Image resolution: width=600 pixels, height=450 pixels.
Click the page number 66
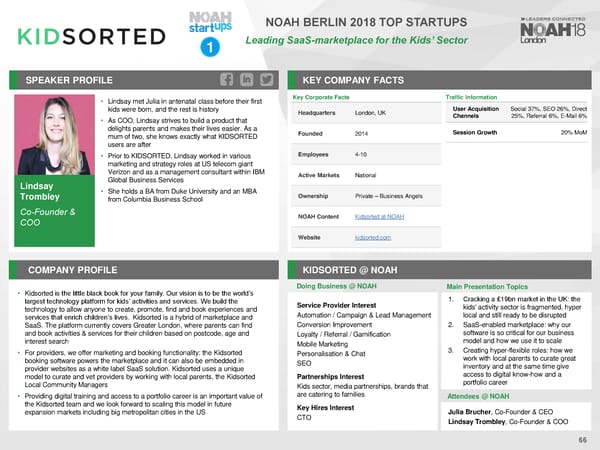coord(581,438)
